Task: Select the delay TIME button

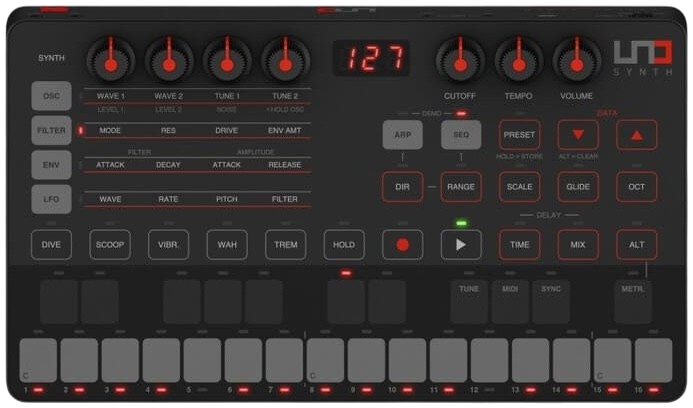Action: (519, 244)
